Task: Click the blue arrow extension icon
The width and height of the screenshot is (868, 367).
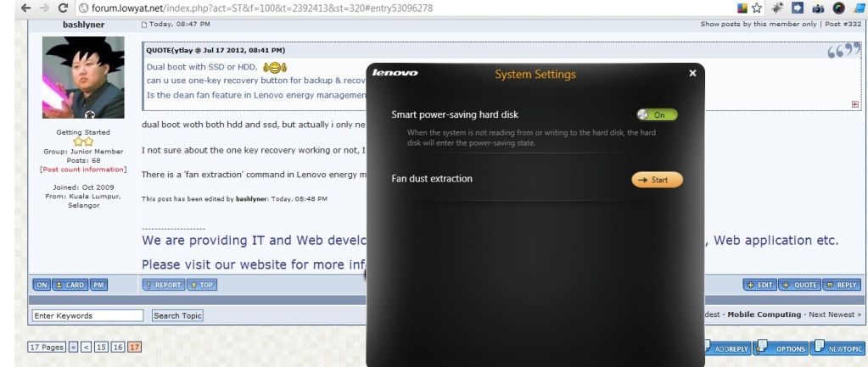Action: click(x=797, y=8)
